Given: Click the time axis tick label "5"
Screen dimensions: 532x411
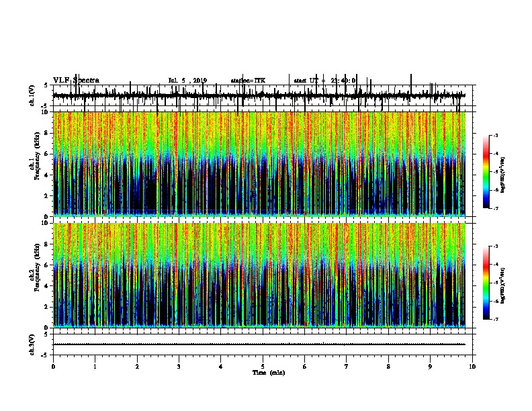Looking at the screenshot, I should point(263,367).
